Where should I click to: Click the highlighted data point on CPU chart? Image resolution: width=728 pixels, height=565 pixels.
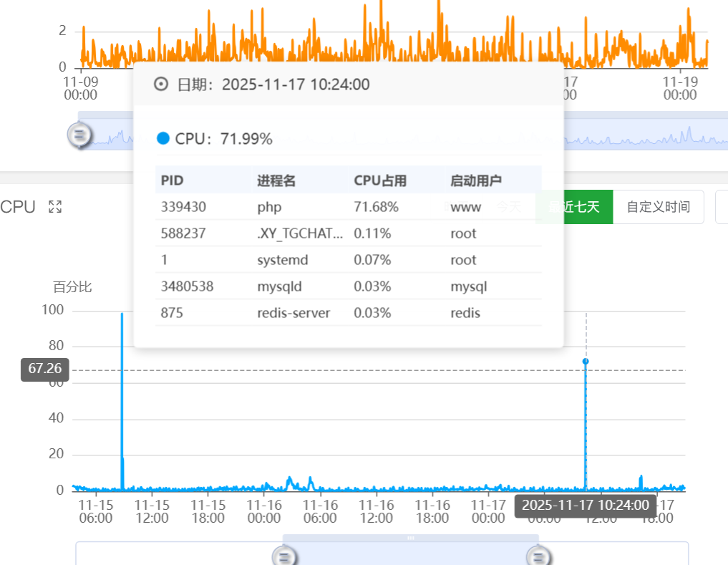[x=586, y=361]
